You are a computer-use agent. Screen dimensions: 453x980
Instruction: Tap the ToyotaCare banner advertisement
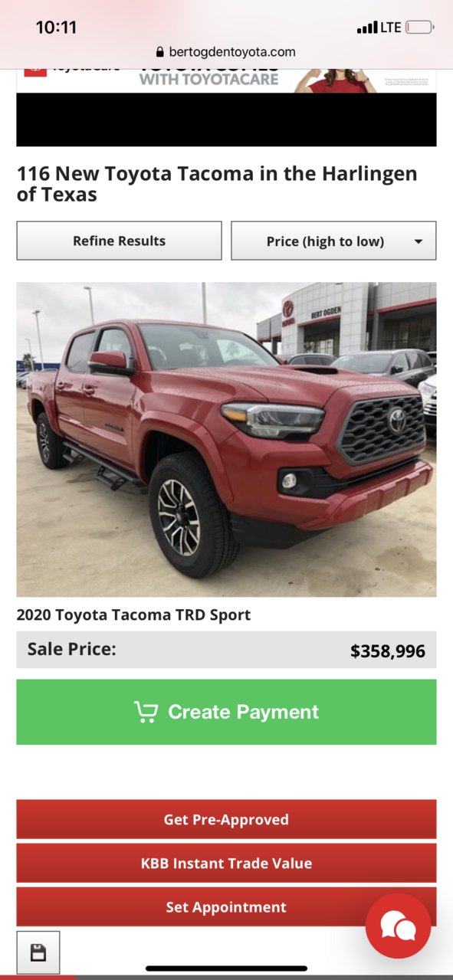226,80
